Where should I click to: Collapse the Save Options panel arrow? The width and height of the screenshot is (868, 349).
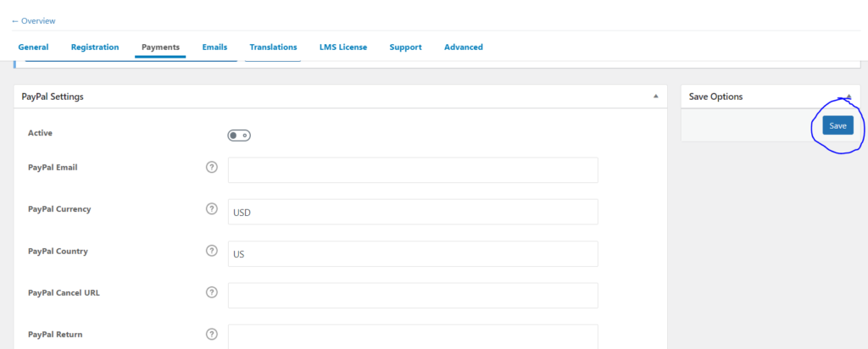[x=849, y=97]
